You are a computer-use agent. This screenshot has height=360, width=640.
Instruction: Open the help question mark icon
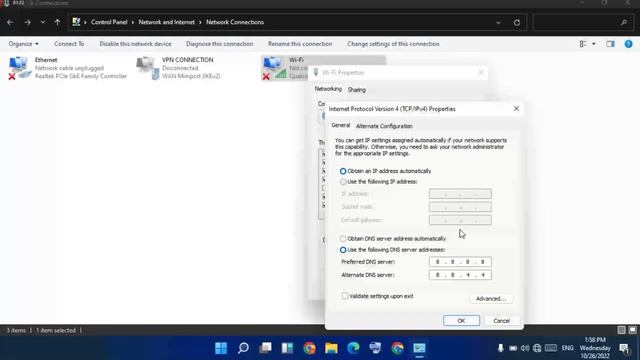629,44
